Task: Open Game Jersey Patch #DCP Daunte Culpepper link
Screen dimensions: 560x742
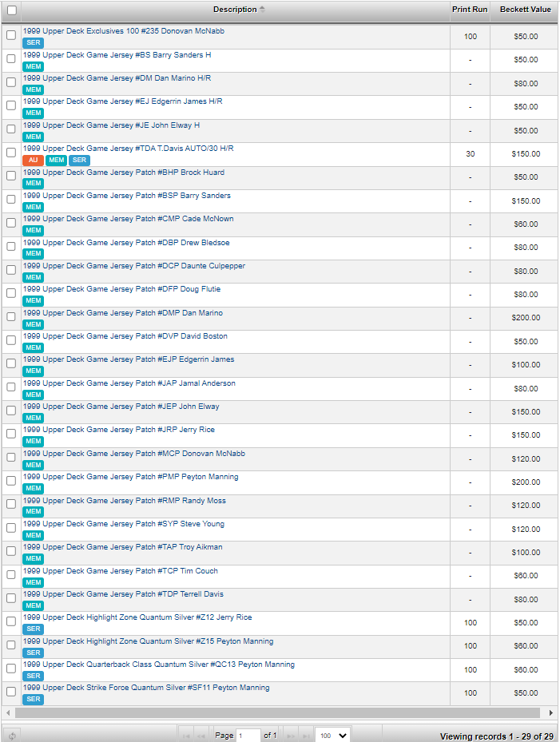Action: pyautogui.click(x=134, y=266)
